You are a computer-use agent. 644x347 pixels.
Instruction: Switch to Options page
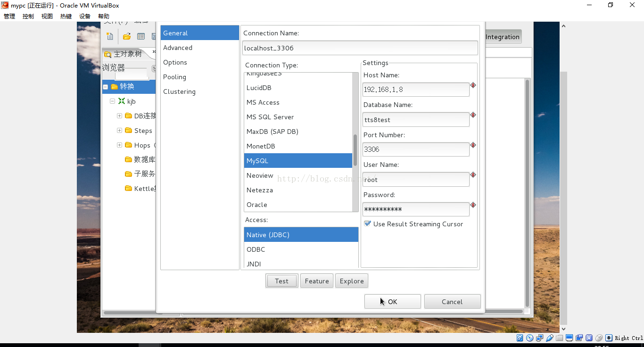200,62
